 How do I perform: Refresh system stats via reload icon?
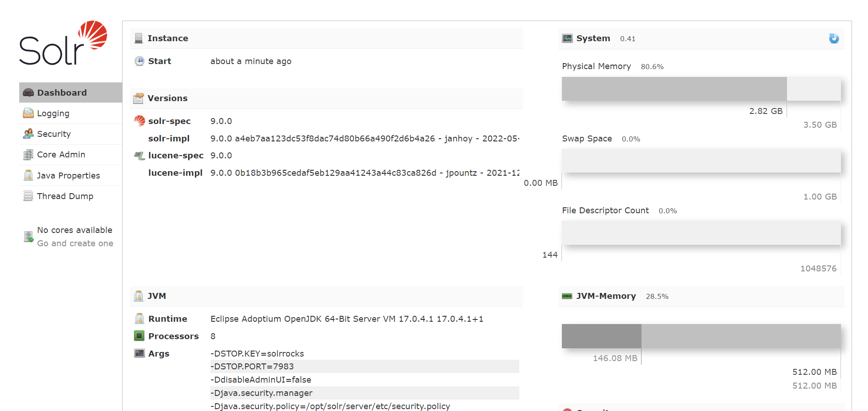click(x=834, y=38)
